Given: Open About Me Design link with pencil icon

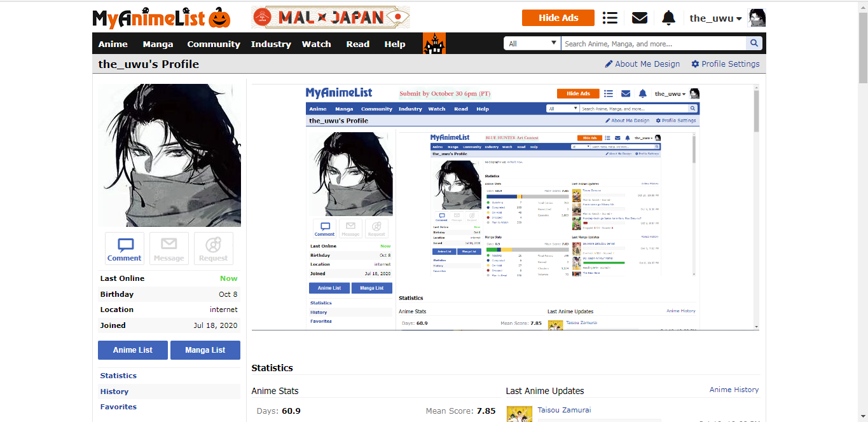Looking at the screenshot, I should coord(642,64).
